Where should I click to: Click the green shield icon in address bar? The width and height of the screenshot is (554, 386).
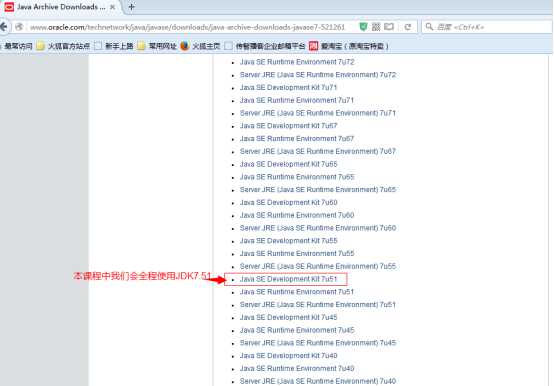(x=363, y=27)
